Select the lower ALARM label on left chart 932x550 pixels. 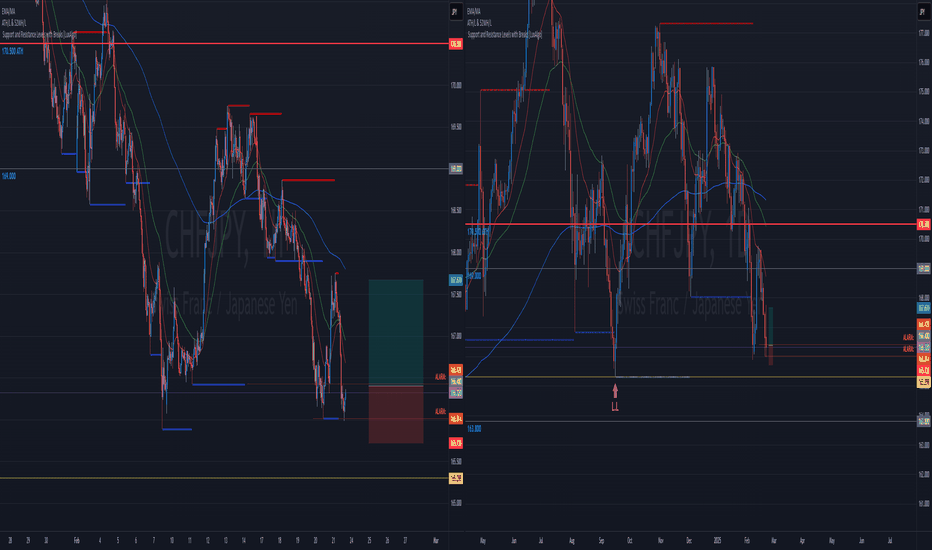coord(440,411)
